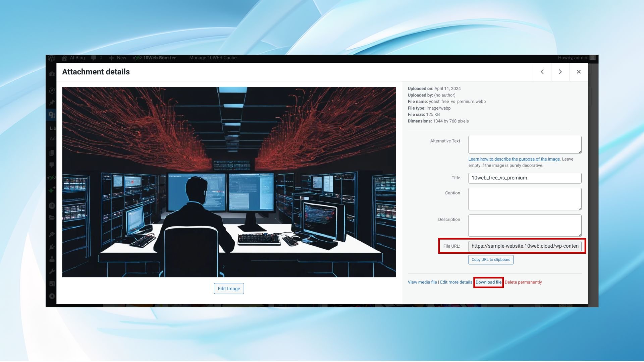Screen dimensions: 644x362
Task: Click the WordPress logo icon
Action: tap(52, 58)
